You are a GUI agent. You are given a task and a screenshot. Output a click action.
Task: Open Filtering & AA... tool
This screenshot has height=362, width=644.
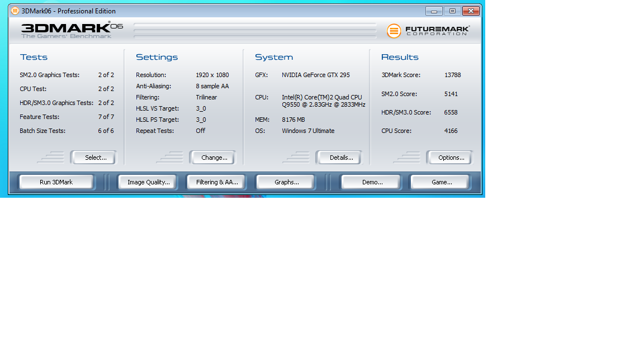217,182
